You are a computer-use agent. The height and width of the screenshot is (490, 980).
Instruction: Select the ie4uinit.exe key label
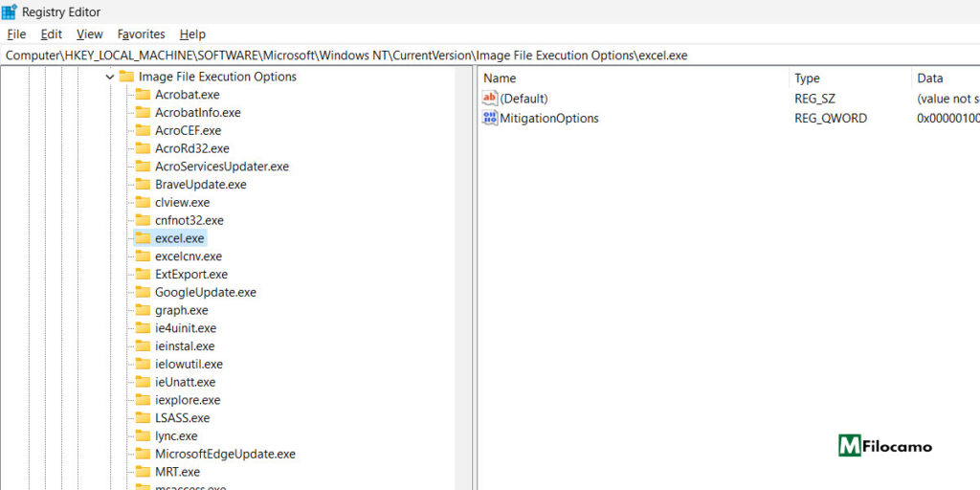click(x=186, y=328)
